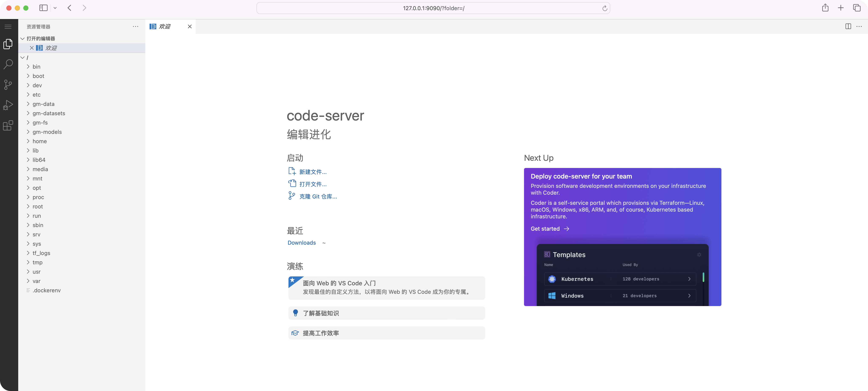This screenshot has height=391, width=868.
Task: Click the 新建文件... link
Action: 312,172
